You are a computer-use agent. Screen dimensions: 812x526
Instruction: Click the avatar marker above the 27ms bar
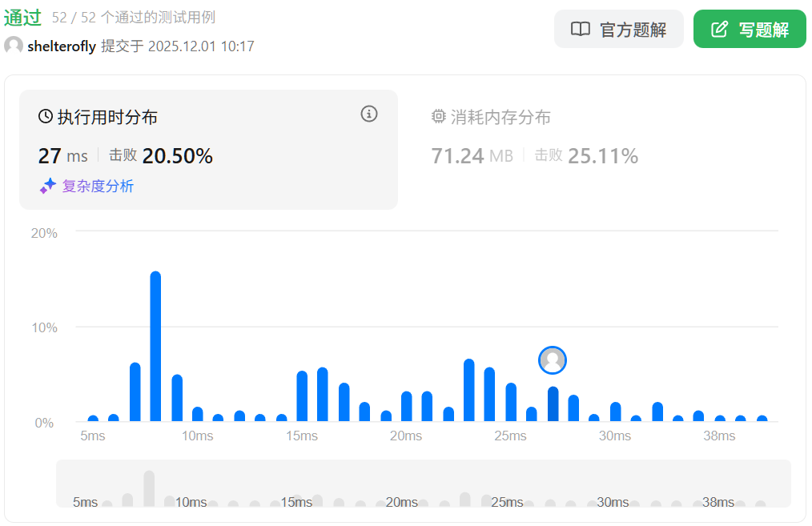coord(552,360)
